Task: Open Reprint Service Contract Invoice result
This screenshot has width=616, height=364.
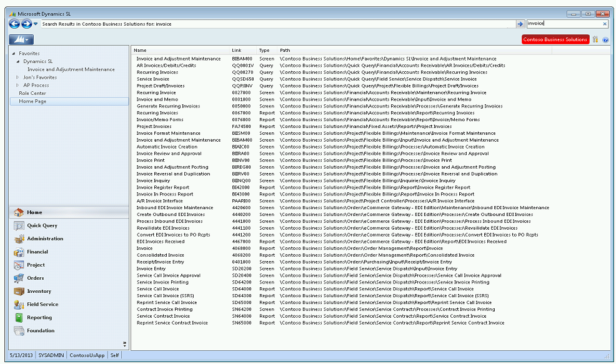Action: point(172,323)
